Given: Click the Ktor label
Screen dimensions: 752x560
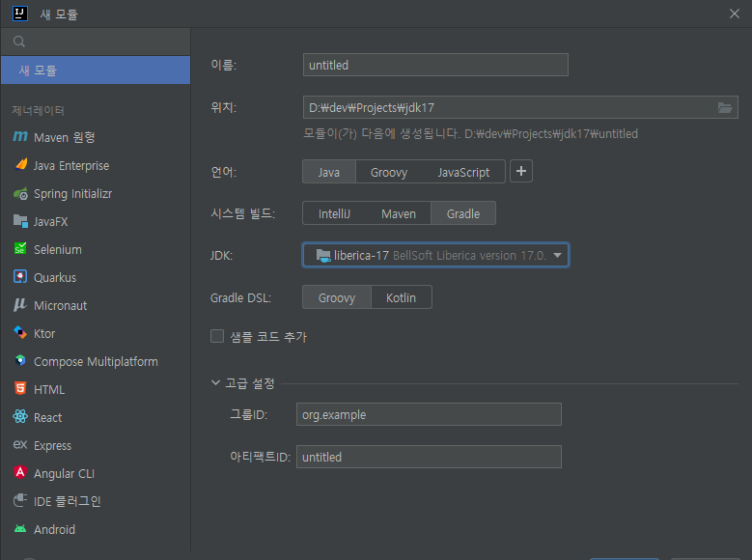Looking at the screenshot, I should click(44, 333).
